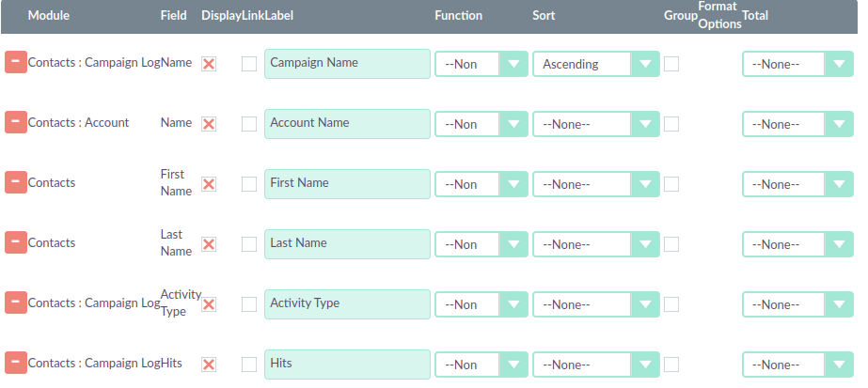This screenshot has height=388, width=868.
Task: Open Total dropdown for Last Name row
Action: pyautogui.click(x=797, y=244)
